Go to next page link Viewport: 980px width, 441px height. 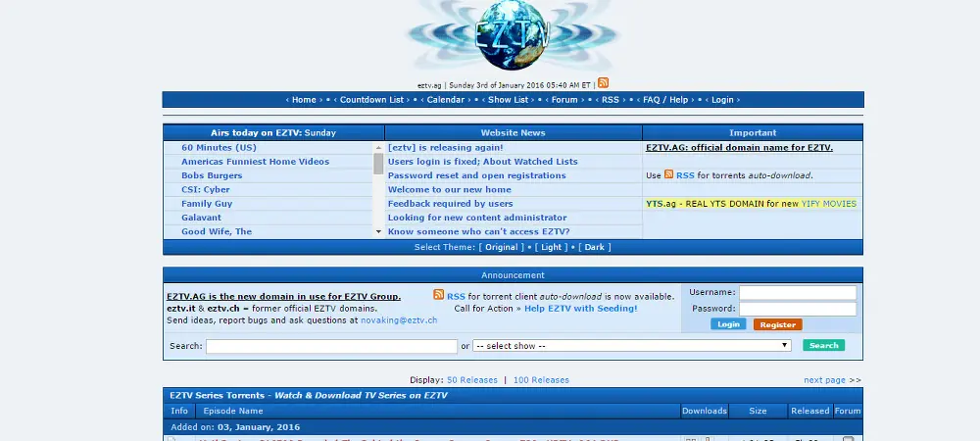[824, 380]
